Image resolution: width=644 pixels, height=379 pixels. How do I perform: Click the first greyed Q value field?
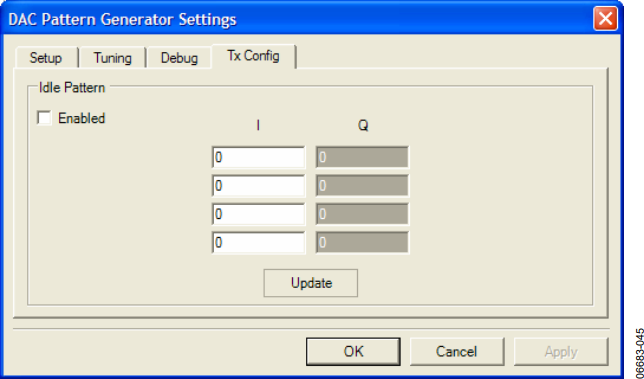(x=362, y=157)
